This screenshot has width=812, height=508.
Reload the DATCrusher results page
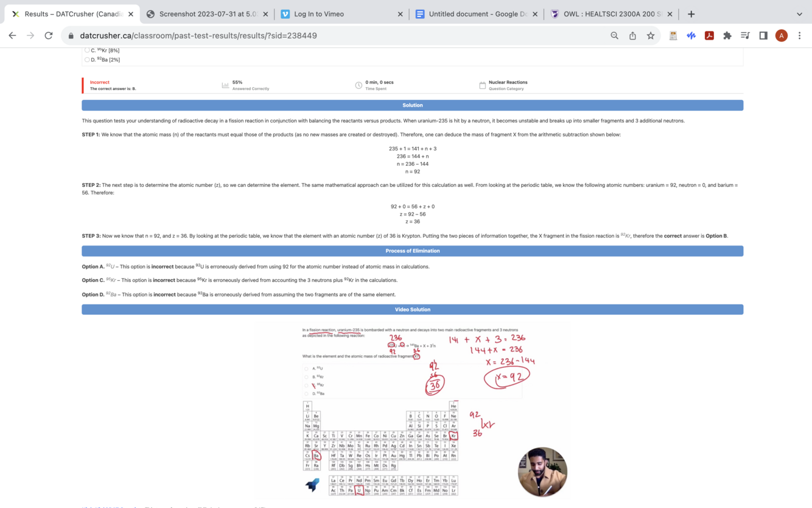tap(49, 35)
